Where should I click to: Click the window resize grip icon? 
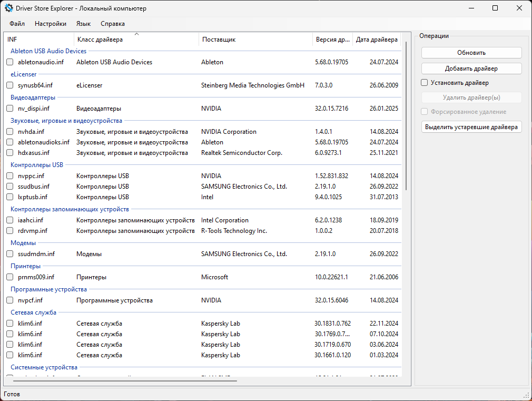[527, 396]
